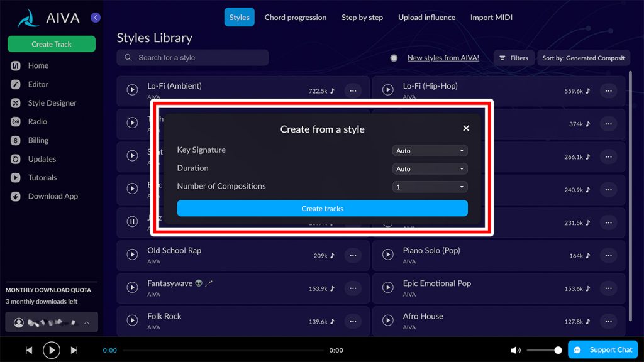The image size is (644, 362).
Task: Click the AIVA logo
Action: tap(49, 18)
